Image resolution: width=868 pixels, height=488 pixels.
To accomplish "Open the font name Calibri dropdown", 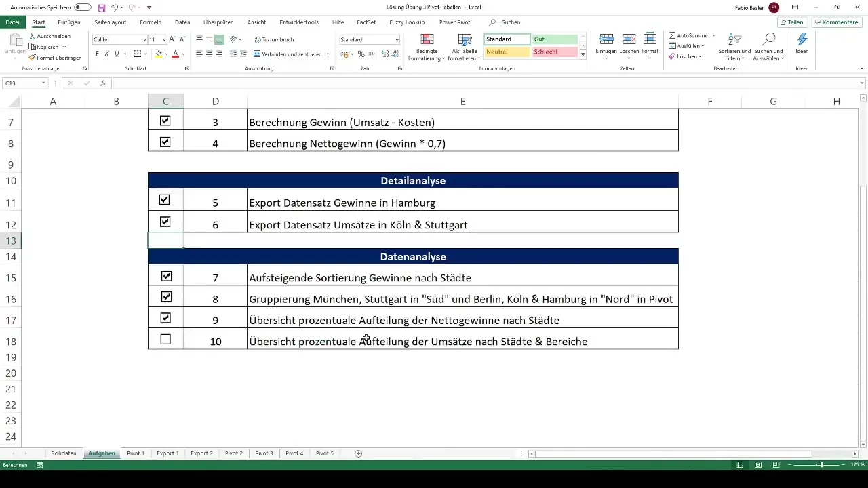I will 144,40.
